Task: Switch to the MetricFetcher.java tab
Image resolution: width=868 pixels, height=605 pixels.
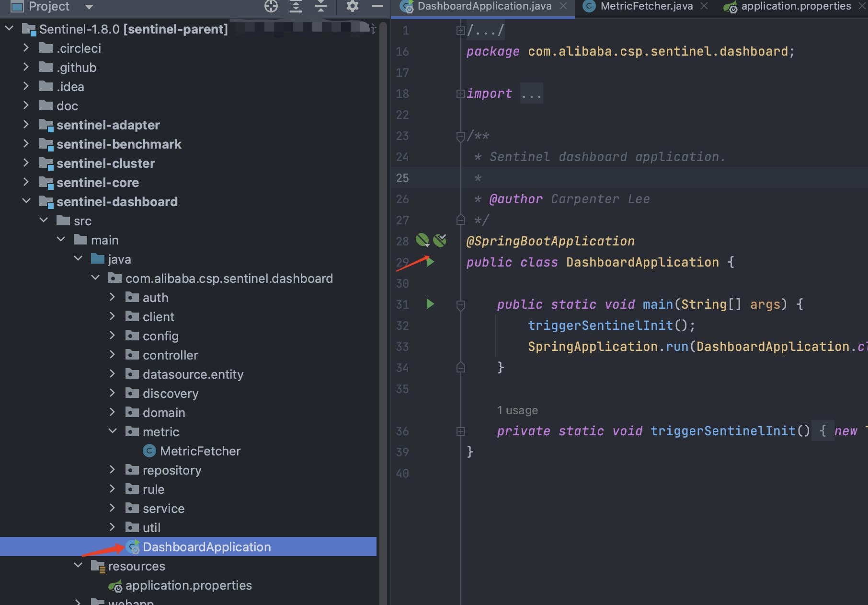Action: (646, 6)
